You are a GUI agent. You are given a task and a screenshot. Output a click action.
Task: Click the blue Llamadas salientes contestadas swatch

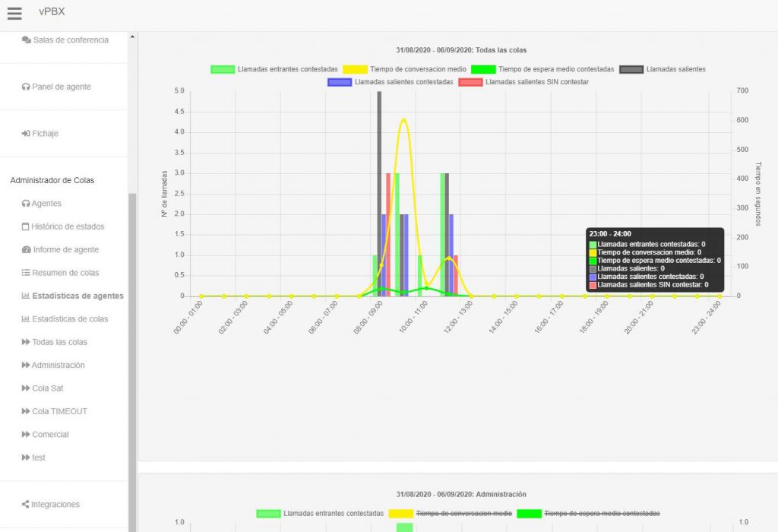click(x=338, y=82)
